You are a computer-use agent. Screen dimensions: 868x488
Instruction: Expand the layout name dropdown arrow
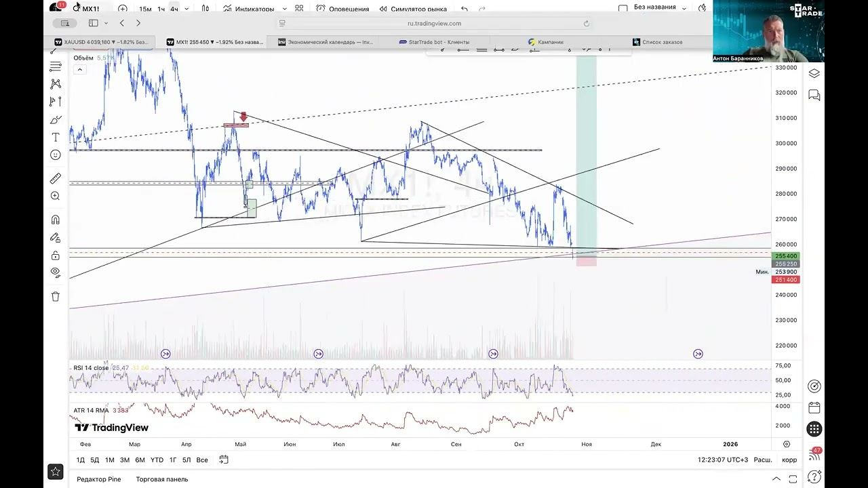pos(684,9)
